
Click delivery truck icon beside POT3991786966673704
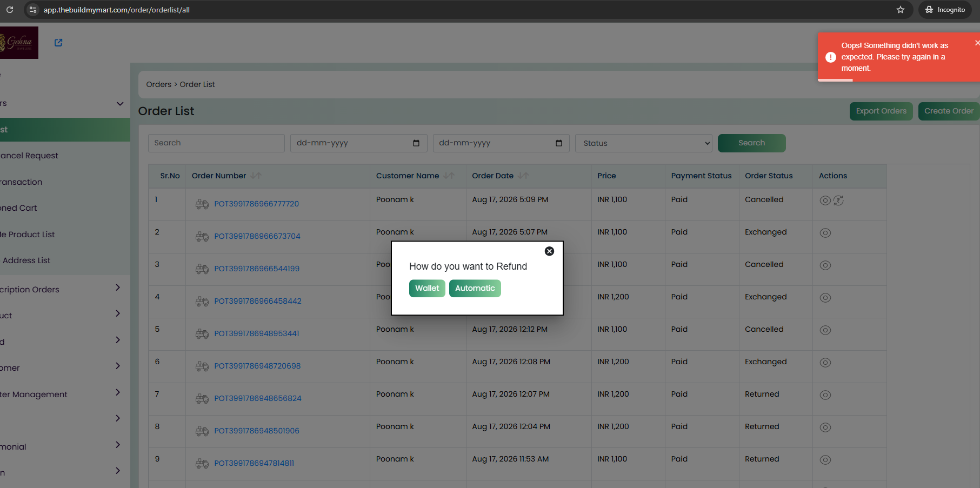pos(202,237)
